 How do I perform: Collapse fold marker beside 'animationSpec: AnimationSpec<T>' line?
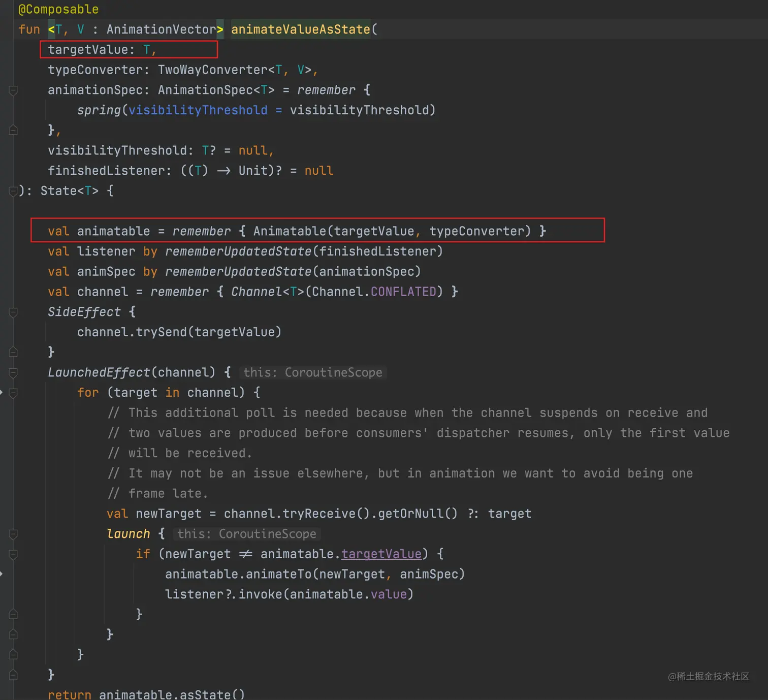(x=13, y=90)
